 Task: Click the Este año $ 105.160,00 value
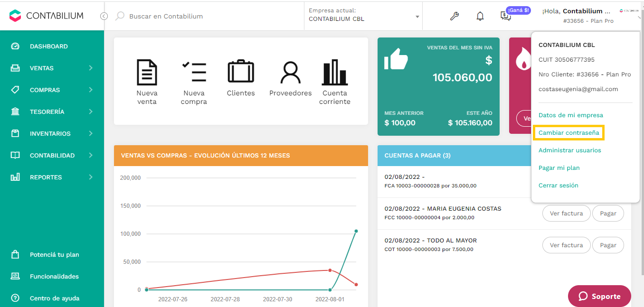click(470, 123)
